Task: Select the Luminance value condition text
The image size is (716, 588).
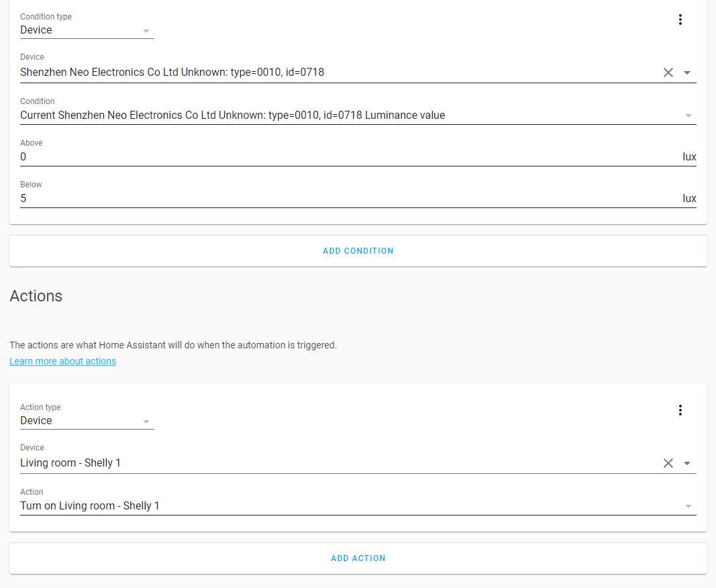Action: (232, 115)
